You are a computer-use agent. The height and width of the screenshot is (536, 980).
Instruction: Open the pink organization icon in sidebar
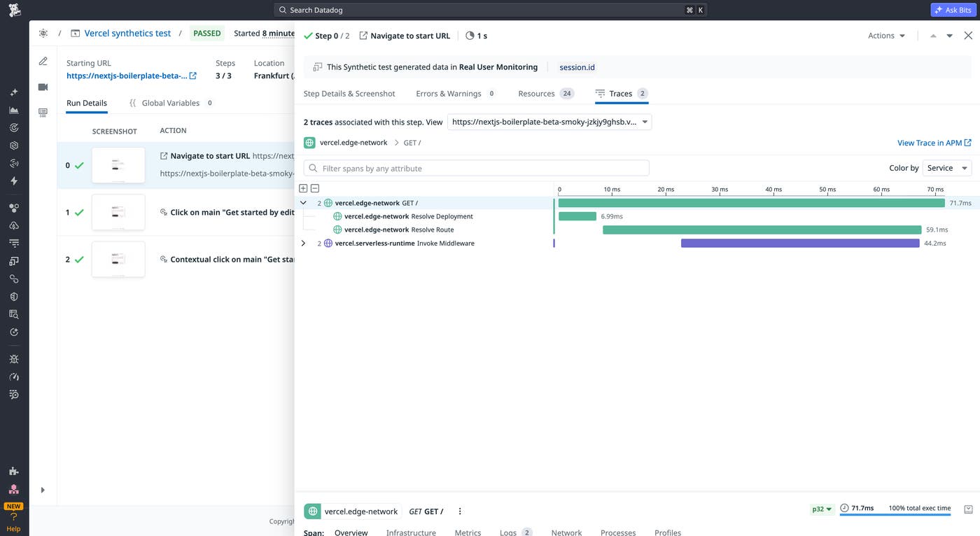[14, 489]
